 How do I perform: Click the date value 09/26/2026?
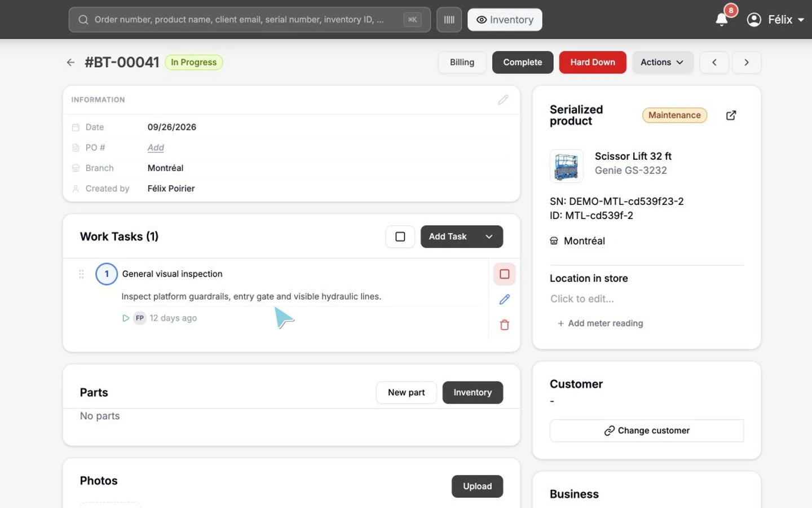172,127
